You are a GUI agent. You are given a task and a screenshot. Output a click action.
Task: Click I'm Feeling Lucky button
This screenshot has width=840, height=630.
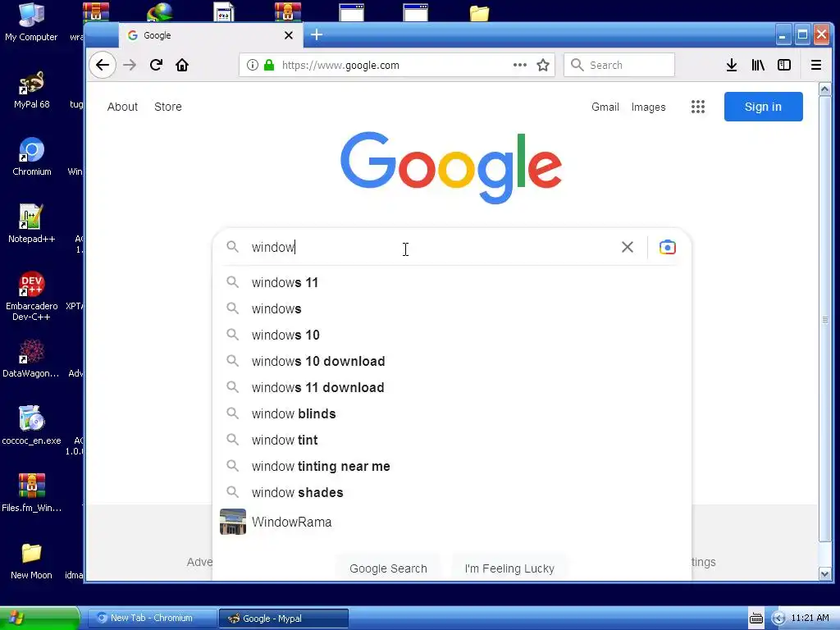point(509,568)
